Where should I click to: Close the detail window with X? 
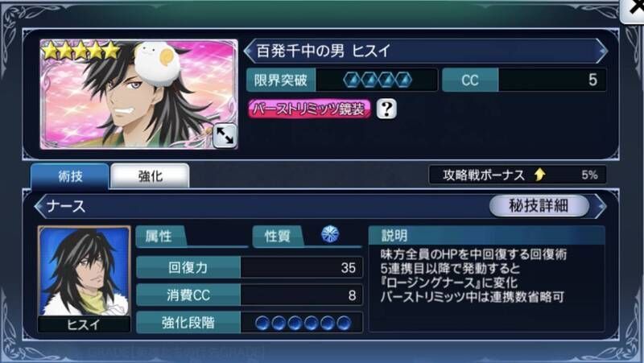[634, 9]
